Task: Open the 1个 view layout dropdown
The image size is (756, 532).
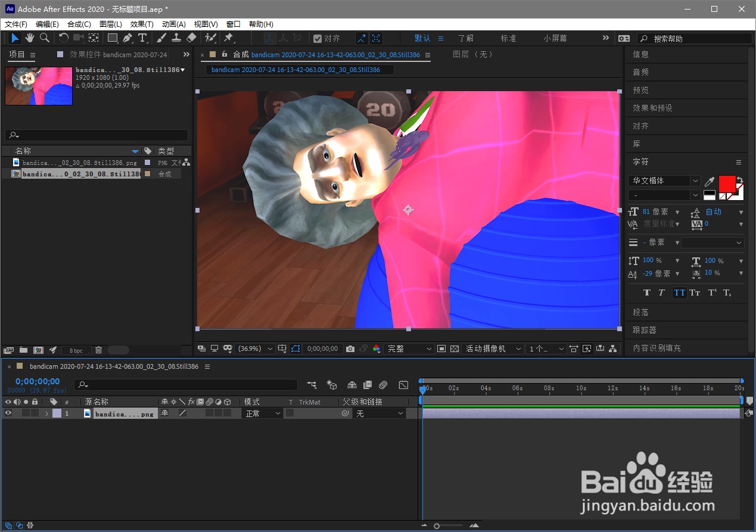Action: point(546,349)
